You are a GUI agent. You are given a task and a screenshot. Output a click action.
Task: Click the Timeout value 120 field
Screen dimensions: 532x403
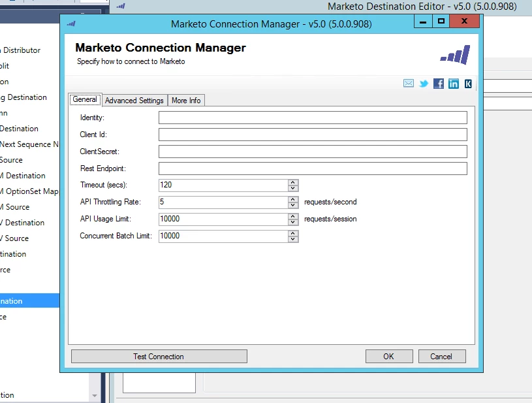(x=223, y=185)
